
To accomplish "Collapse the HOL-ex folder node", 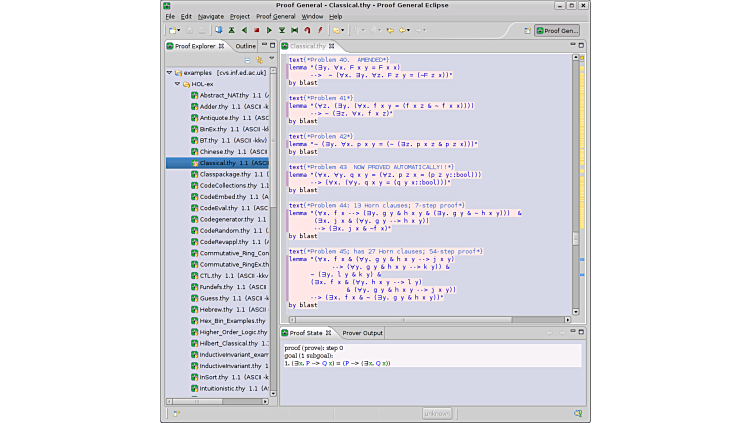I will click(x=177, y=84).
